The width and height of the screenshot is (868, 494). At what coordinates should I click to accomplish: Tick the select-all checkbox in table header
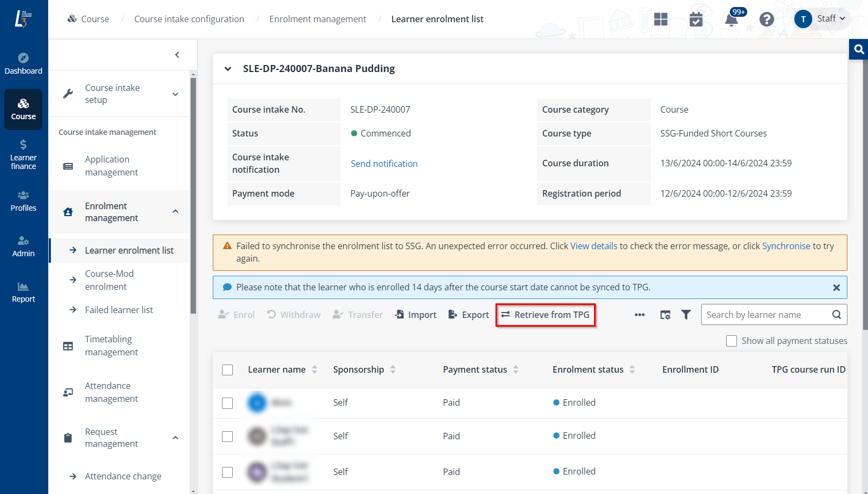tap(227, 370)
